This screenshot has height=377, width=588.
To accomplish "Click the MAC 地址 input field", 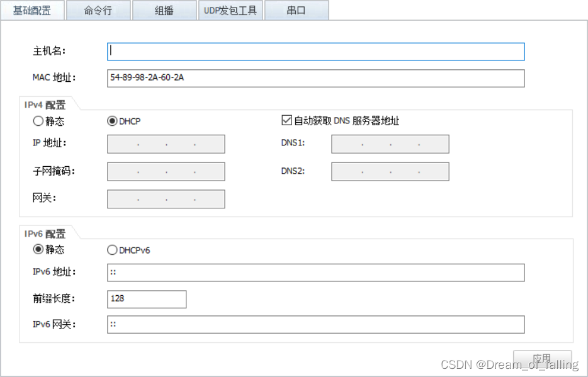I will pyautogui.click(x=316, y=78).
